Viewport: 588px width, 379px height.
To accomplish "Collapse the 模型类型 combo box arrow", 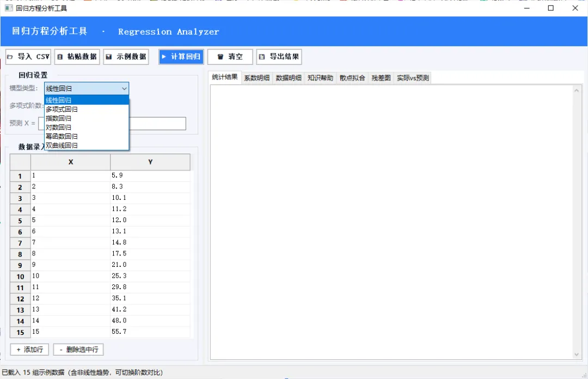I will coord(124,89).
